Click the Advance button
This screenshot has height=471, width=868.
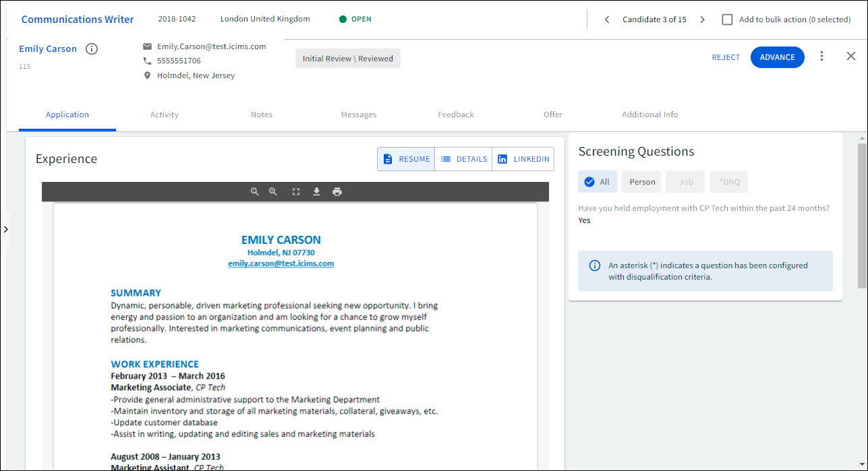[x=777, y=57]
